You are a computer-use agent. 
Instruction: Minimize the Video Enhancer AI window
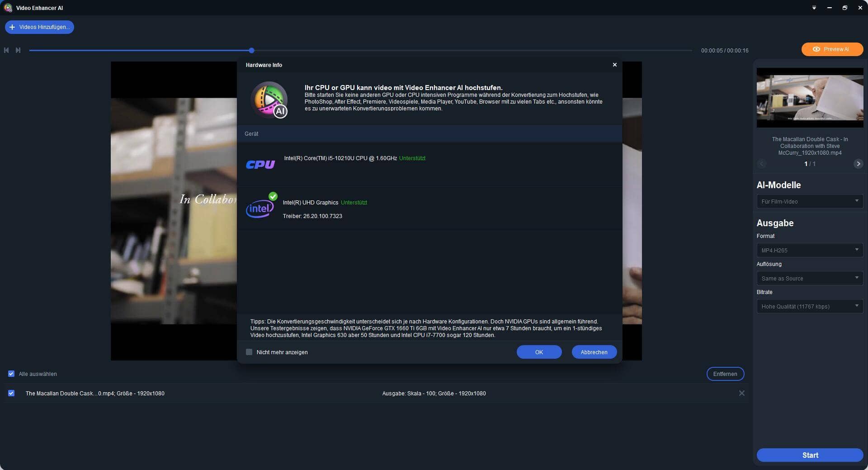tap(829, 8)
